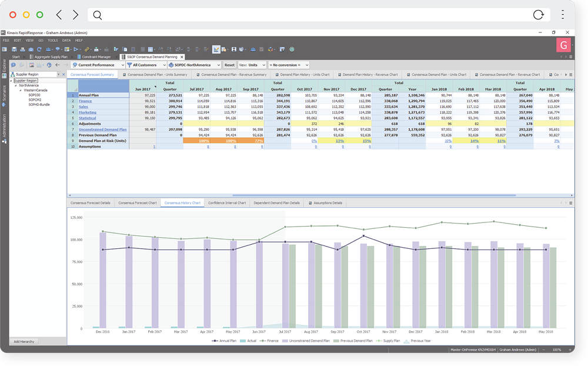Select the SOPCM2 tree item
The height and width of the screenshot is (366, 588).
pyautogui.click(x=35, y=100)
